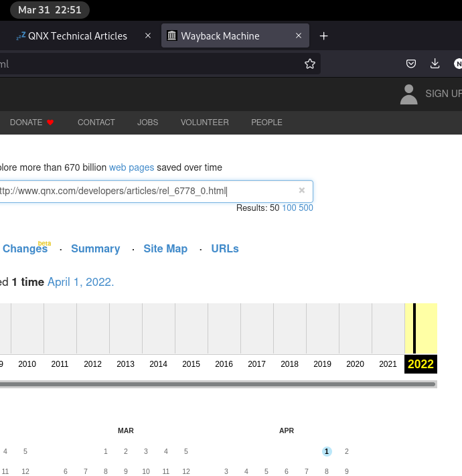Switch to QNX Technical Articles tab
Viewport: 462px width, 476px height.
point(78,36)
